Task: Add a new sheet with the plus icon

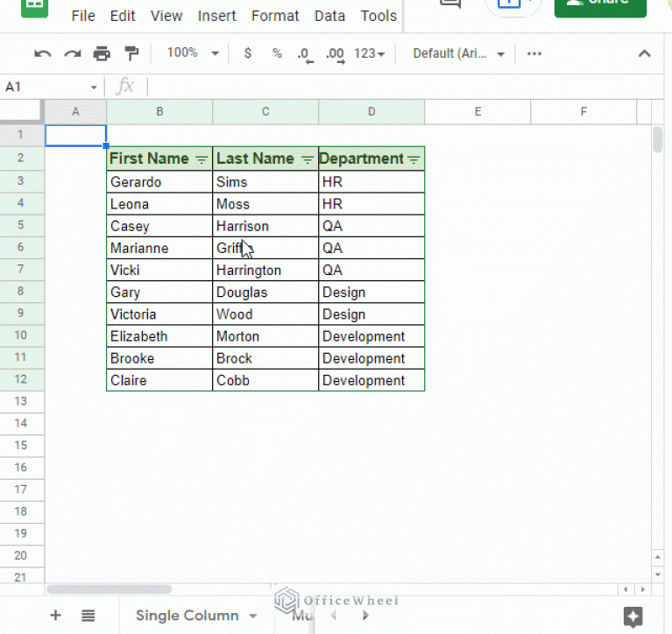Action: [56, 616]
